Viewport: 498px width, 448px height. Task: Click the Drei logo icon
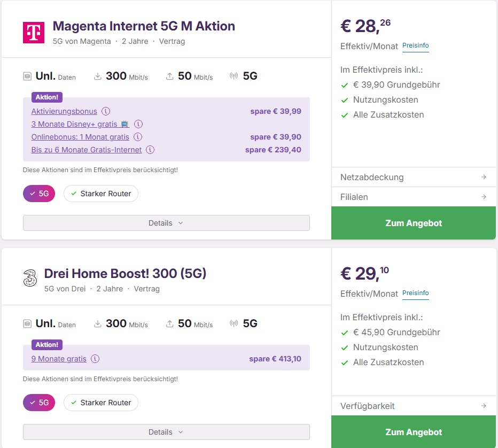point(29,279)
